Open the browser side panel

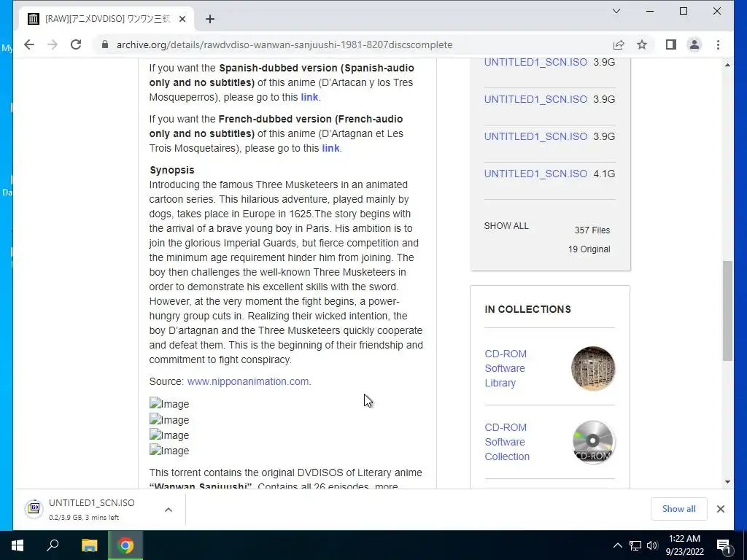(x=671, y=44)
